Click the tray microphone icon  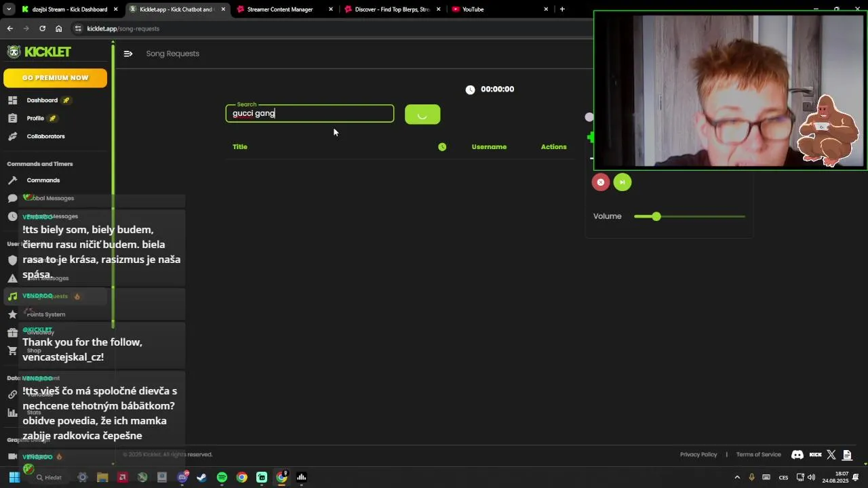coord(751,477)
